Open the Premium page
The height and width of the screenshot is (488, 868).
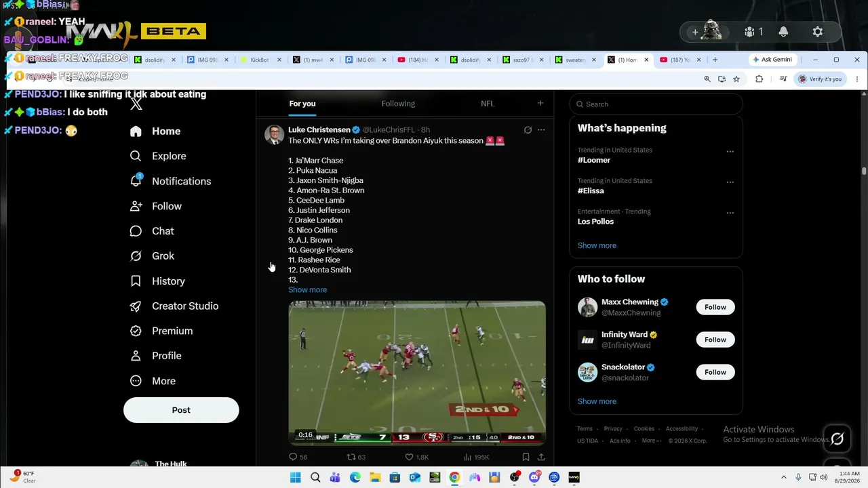coord(161,331)
